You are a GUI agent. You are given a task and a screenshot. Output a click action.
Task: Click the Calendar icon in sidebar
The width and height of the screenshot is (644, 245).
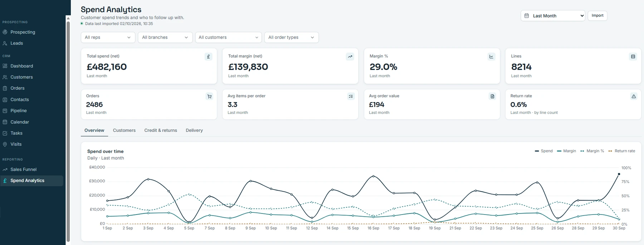pos(5,122)
